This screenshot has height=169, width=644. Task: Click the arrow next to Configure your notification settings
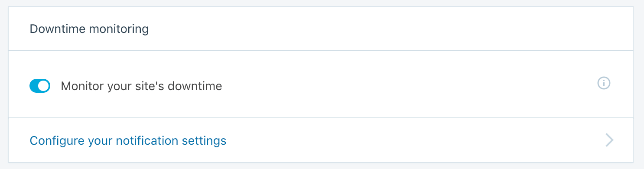[609, 140]
